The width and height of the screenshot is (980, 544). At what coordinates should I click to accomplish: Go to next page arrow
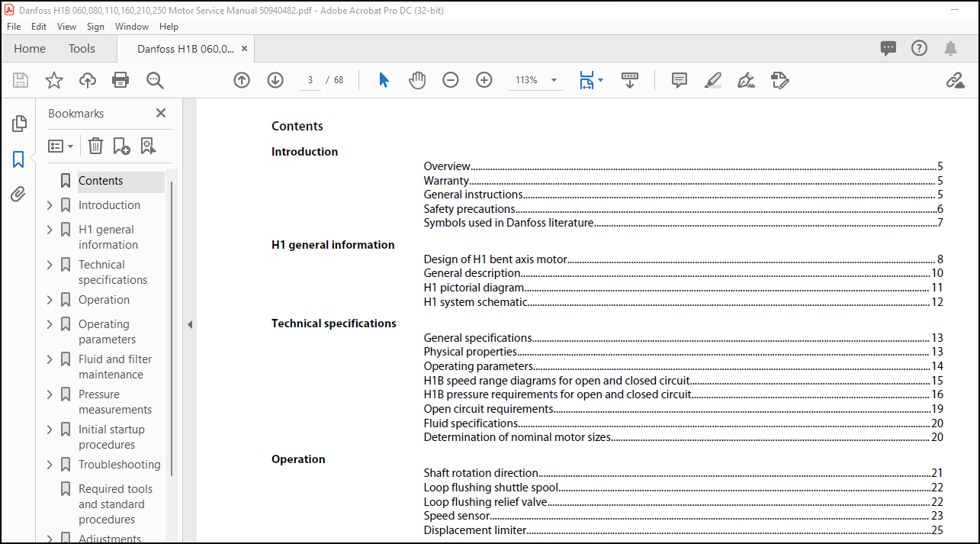point(275,80)
